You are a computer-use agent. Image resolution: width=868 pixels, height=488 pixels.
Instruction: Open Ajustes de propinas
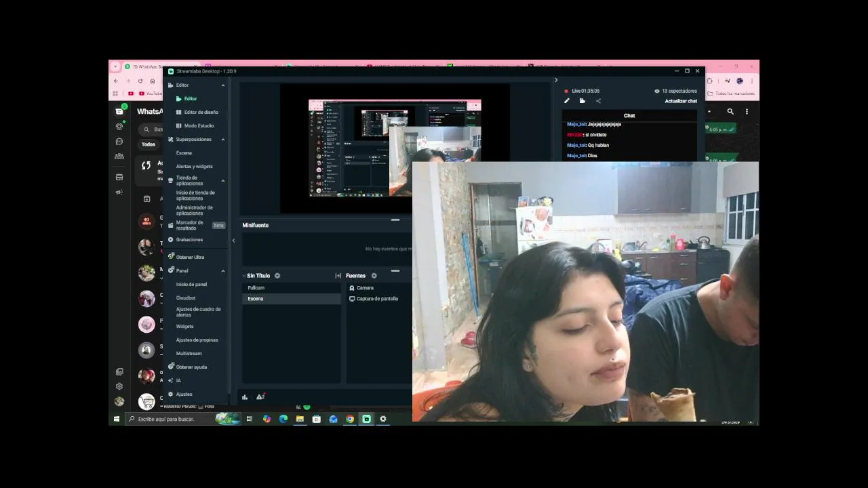(x=197, y=340)
